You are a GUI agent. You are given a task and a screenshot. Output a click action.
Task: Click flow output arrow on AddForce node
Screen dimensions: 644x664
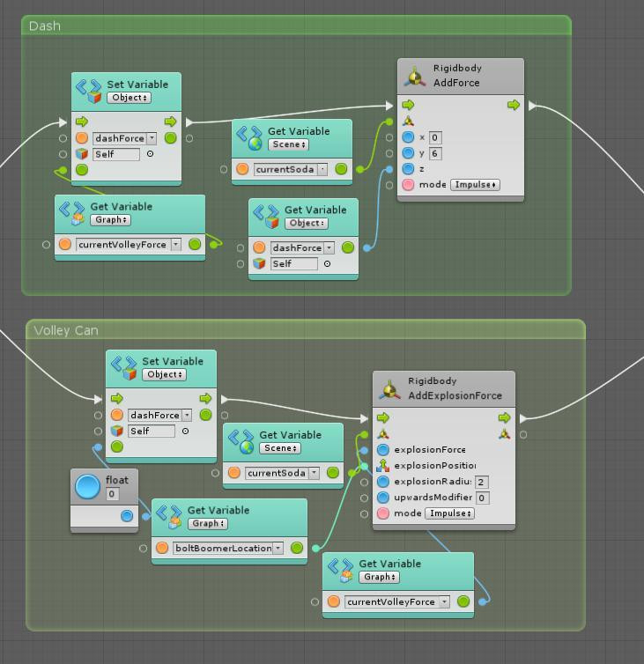513,106
